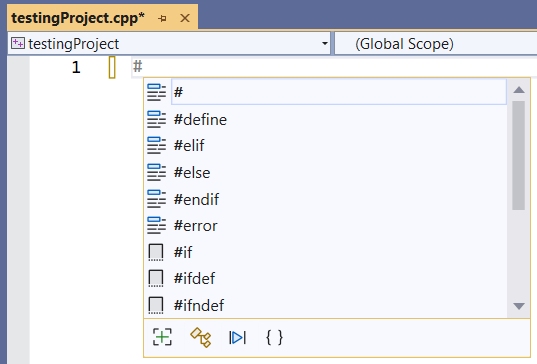Screen dimensions: 537x364
Task: Click the suggestion list scrollbar thumb
Action: 519,155
